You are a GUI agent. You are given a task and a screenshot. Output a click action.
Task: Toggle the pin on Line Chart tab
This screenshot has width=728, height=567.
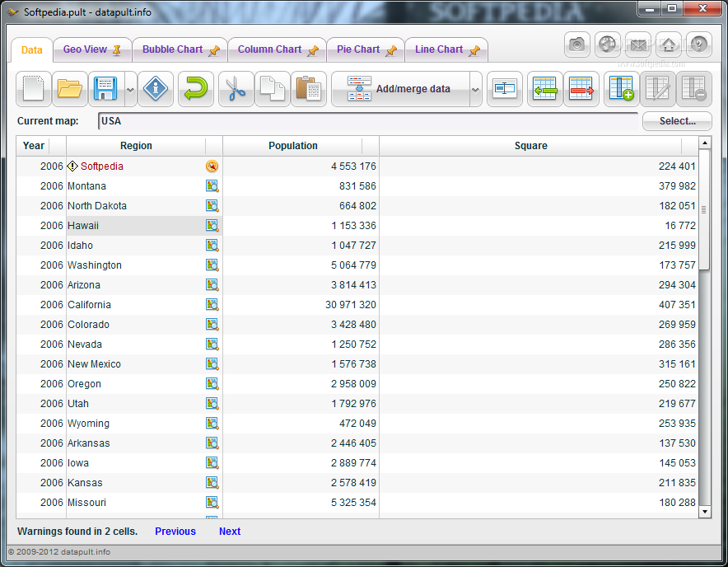pyautogui.click(x=474, y=50)
